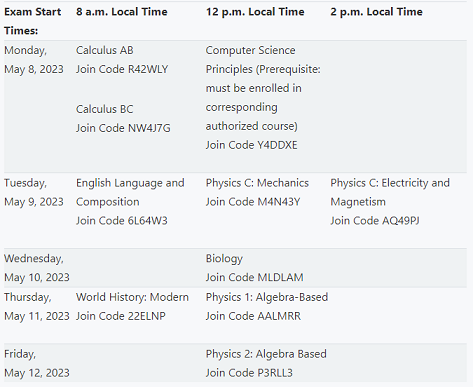The width and height of the screenshot is (473, 387).
Task: Select Join Code M4N43Y text
Action: click(253, 202)
